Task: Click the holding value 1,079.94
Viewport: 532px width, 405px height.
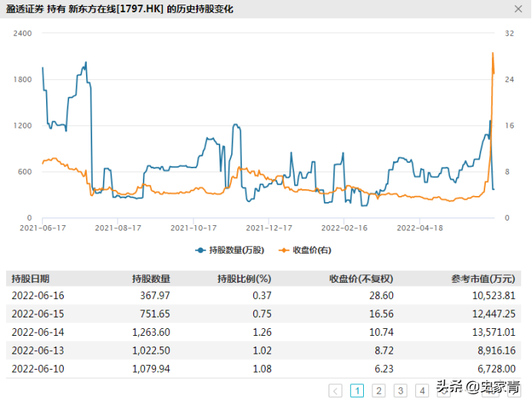Action: [x=151, y=369]
